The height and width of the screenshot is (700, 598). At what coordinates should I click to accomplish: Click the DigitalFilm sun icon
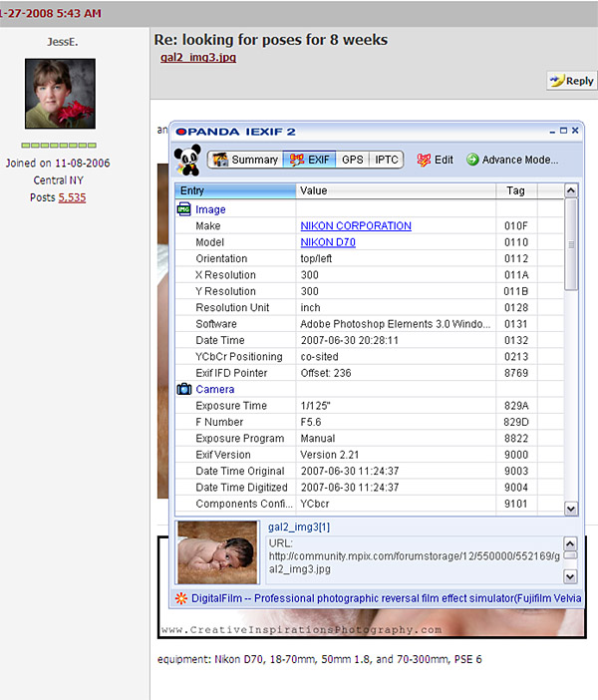pyautogui.click(x=181, y=598)
